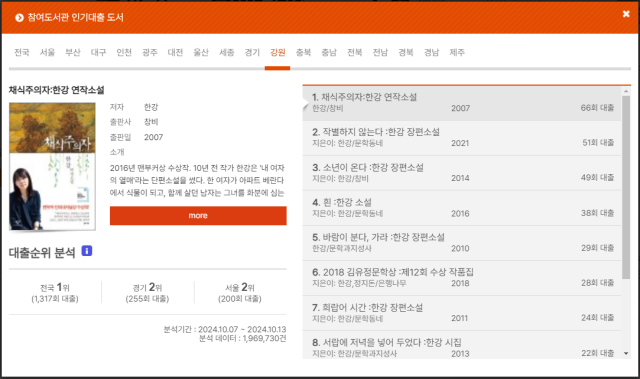Open rank 8 서랍에 저녁을 넣어 두었다 entry
The image size is (640, 379).
tap(462, 345)
